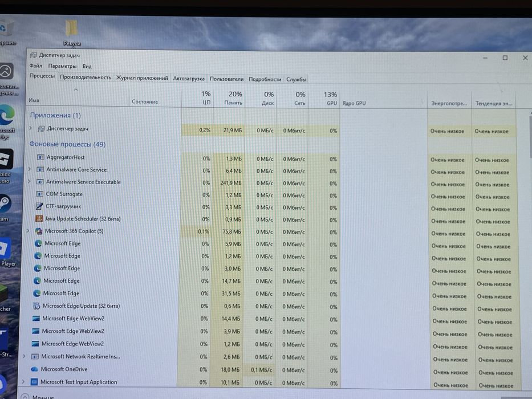Click the Edge icon in the 31,5 МБ row
532x399 pixels.
(x=37, y=293)
